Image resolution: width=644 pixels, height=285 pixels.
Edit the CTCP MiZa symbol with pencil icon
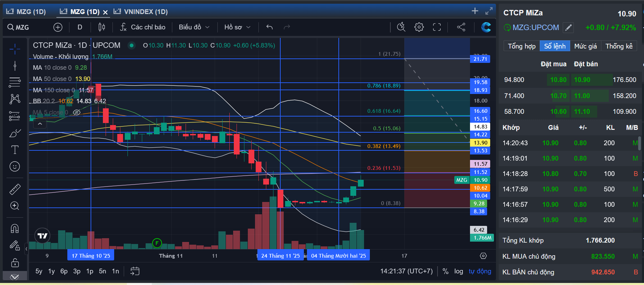tap(568, 28)
